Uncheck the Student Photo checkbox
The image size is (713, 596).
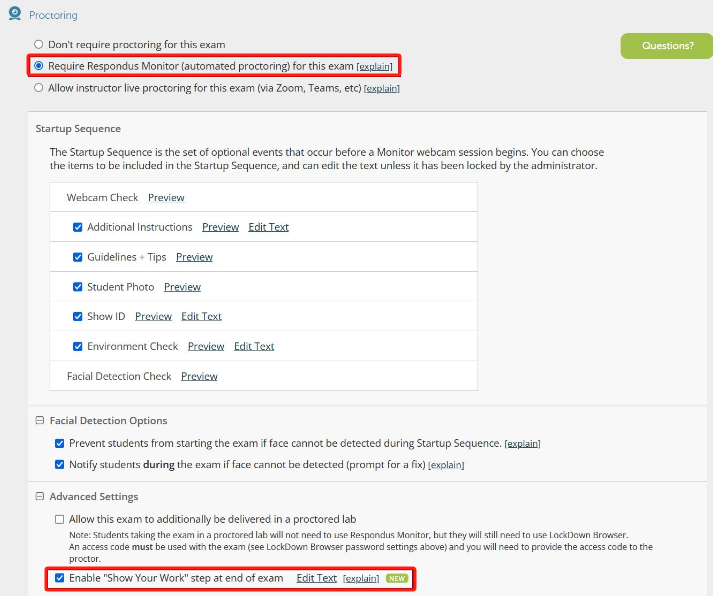point(78,287)
